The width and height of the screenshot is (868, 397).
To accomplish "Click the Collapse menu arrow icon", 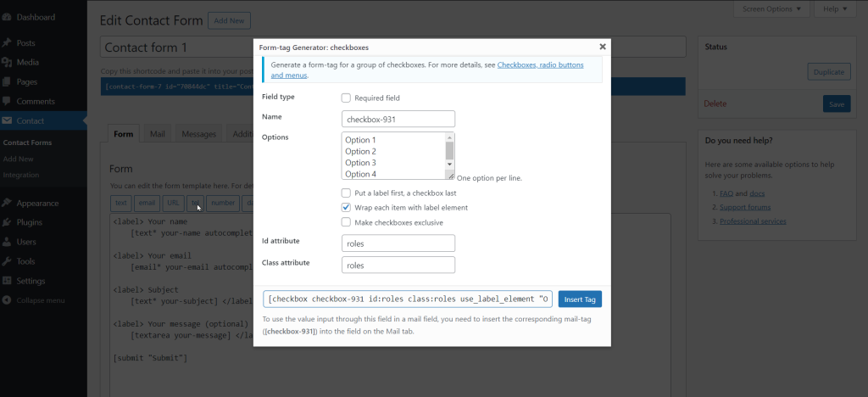I will tap(7, 300).
